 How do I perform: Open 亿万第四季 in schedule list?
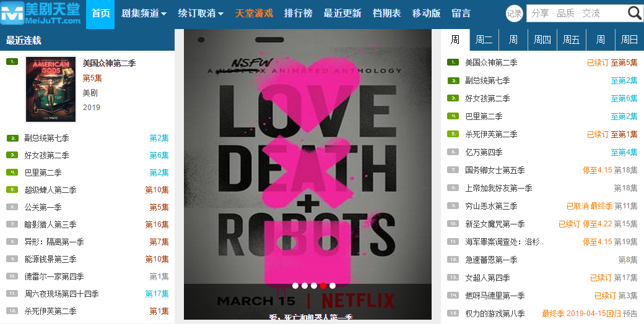click(x=484, y=152)
